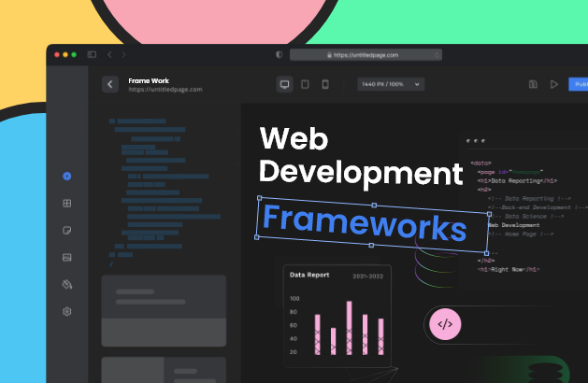The width and height of the screenshot is (588, 383).
Task: Select the paint bucket fill icon
Action: coord(67,284)
